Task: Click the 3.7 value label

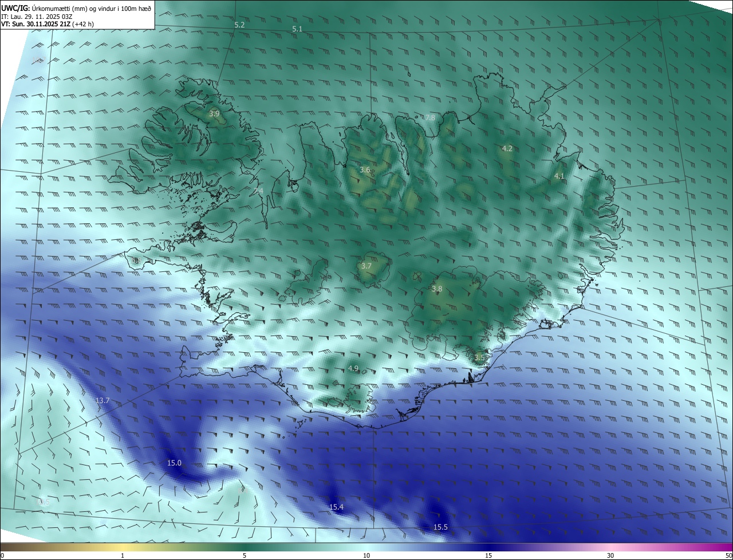Action: pyautogui.click(x=366, y=266)
